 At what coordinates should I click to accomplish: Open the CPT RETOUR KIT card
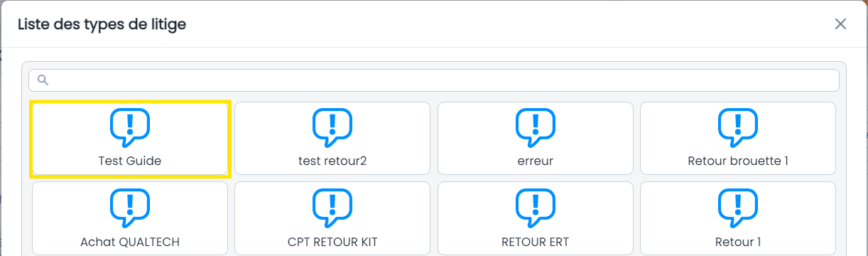(332, 218)
